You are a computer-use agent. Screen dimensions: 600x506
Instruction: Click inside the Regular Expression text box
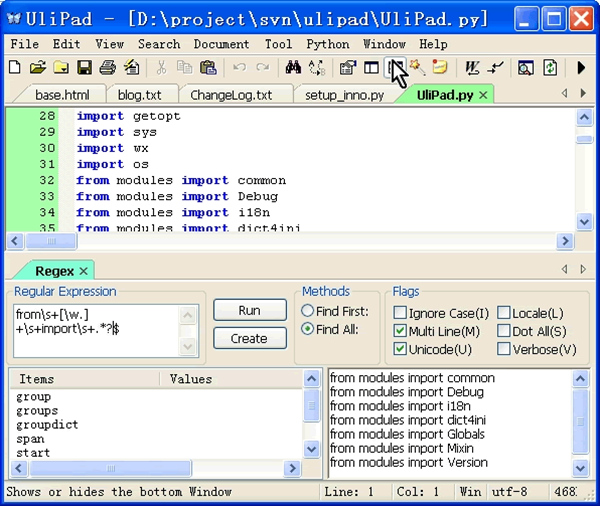95,328
